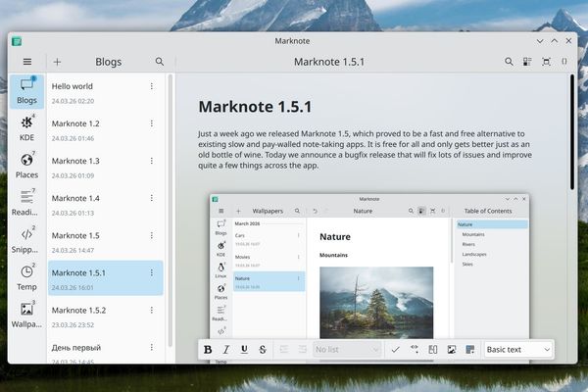This screenshot has width=588, height=392.
Task: Click the 24.03.26 02:20 timestamp
Action: coord(73,101)
